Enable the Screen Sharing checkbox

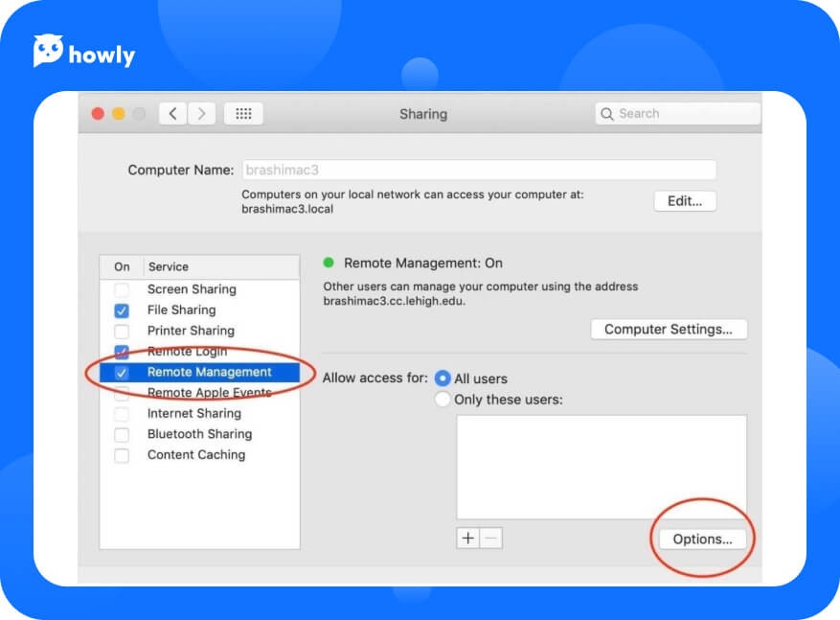(122, 289)
